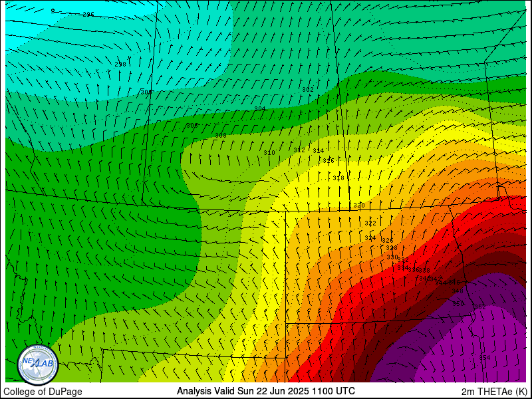Click the 320 contour label
532x399 pixels.
pyautogui.click(x=359, y=205)
